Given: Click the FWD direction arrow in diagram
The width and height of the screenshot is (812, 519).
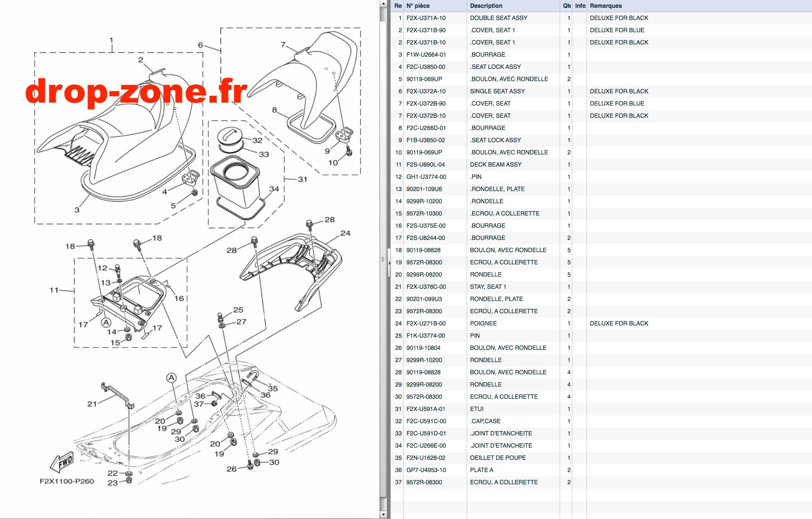Looking at the screenshot, I should (x=62, y=462).
